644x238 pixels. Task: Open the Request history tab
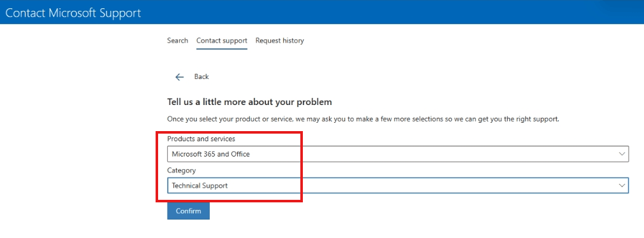[x=280, y=41]
